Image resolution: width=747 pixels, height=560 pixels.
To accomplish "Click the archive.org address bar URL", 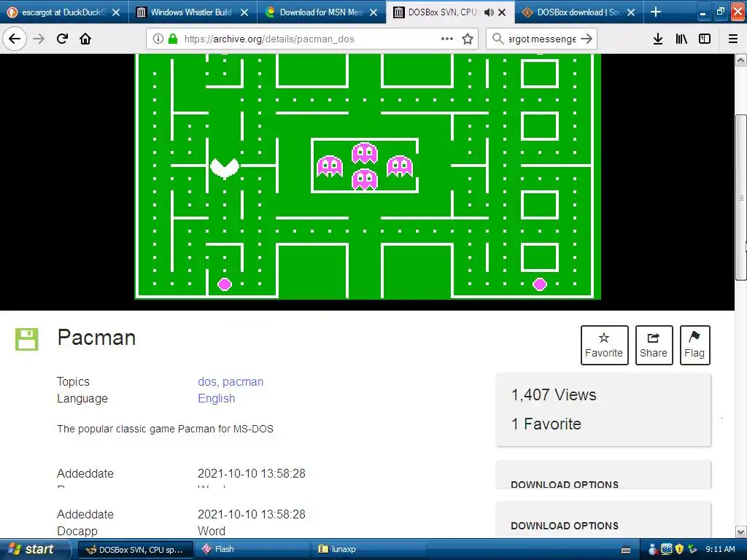I will click(x=269, y=39).
